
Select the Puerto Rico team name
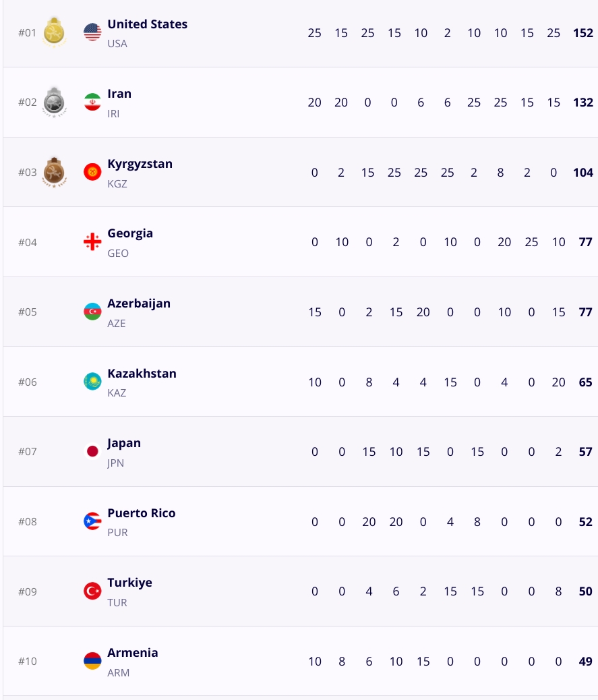[x=142, y=513]
